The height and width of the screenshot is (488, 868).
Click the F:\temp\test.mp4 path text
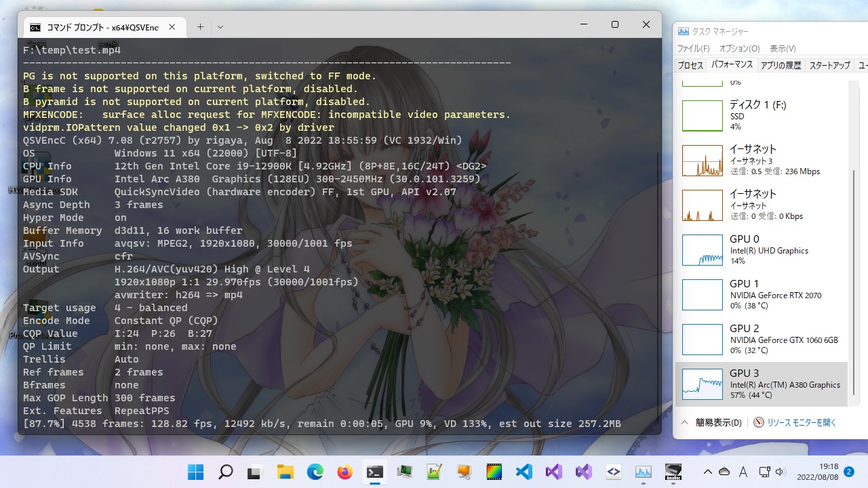point(72,50)
